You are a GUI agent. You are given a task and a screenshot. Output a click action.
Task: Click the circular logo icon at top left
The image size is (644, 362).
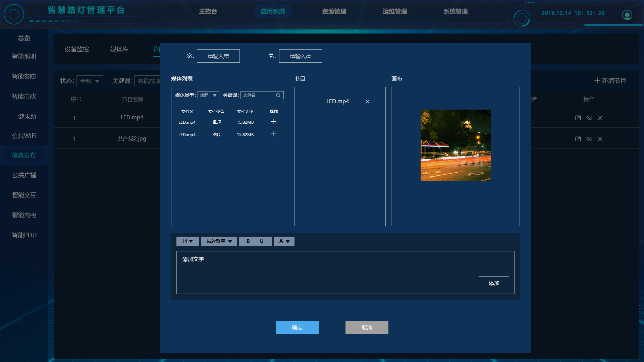coord(14,14)
